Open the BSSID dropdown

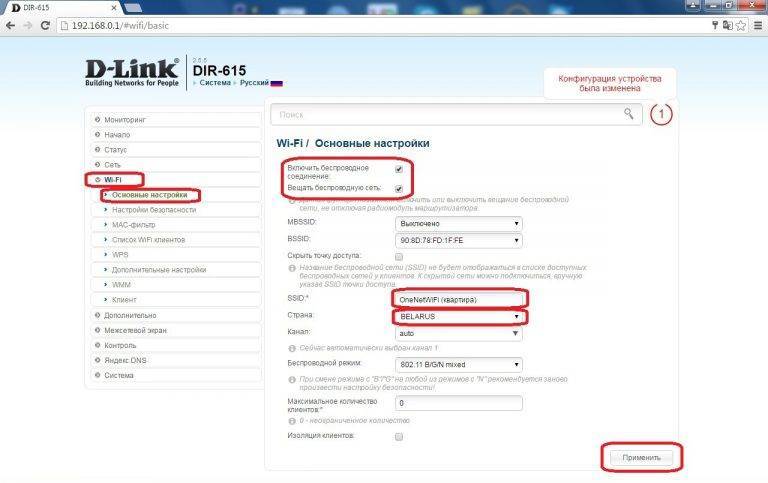pyautogui.click(x=458, y=241)
